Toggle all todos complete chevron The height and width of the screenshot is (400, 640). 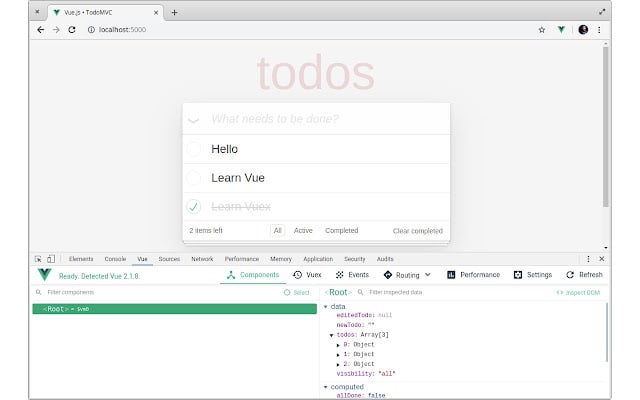[x=193, y=119]
